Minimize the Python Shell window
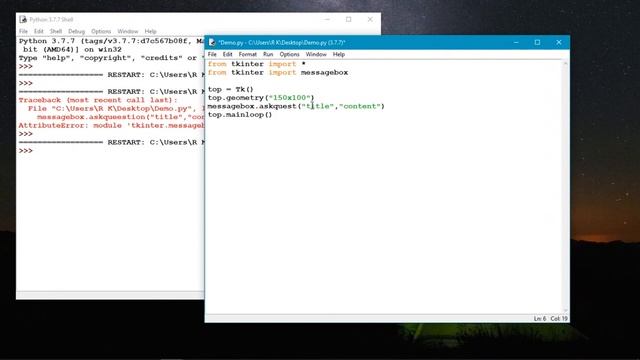This screenshot has height=360, width=640. coord(327,20)
